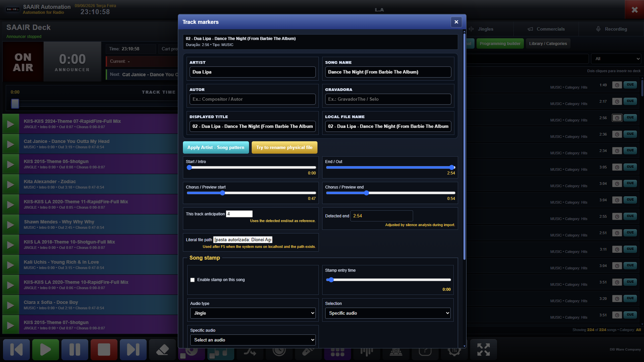The height and width of the screenshot is (362, 644).
Task: Click the green Play button in the bottom toolbar
Action: click(45, 350)
